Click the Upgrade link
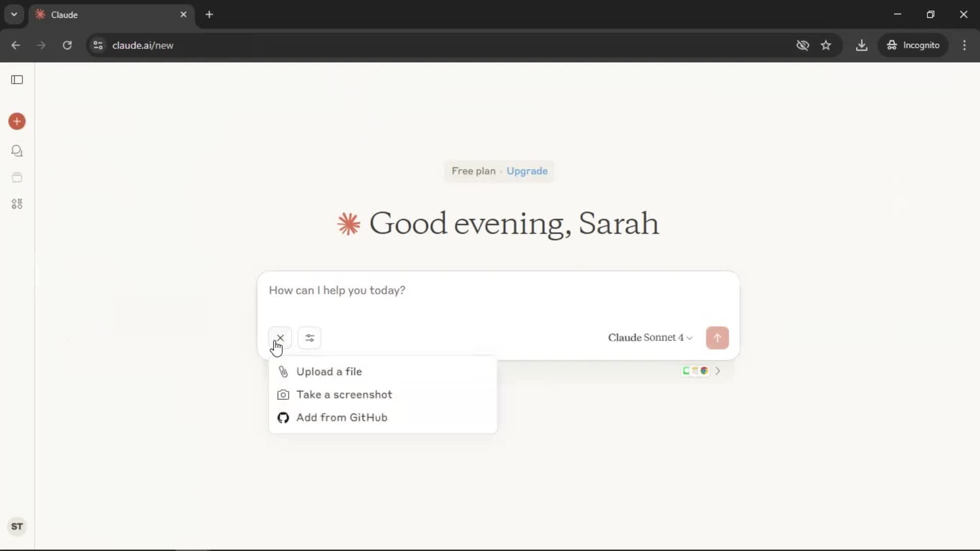This screenshot has height=551, width=980. (527, 171)
